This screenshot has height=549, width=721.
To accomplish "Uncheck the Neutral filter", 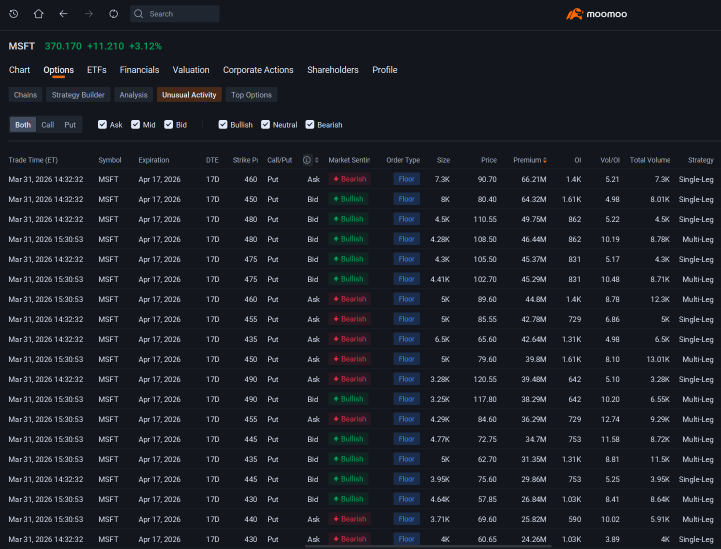I will (x=265, y=125).
